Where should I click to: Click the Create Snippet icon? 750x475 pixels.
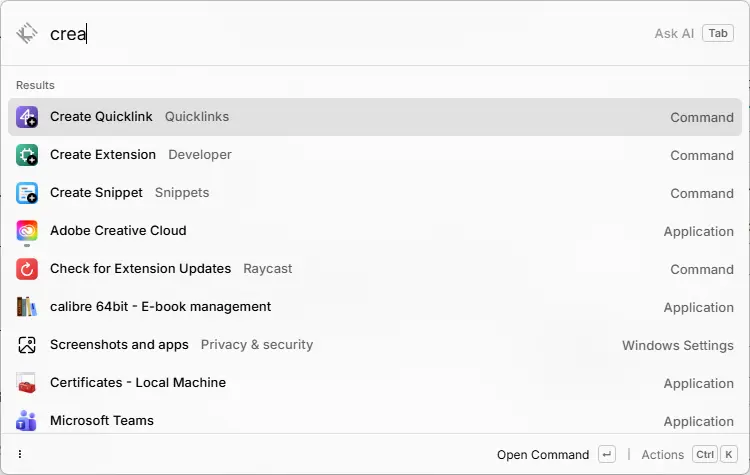tap(27, 193)
